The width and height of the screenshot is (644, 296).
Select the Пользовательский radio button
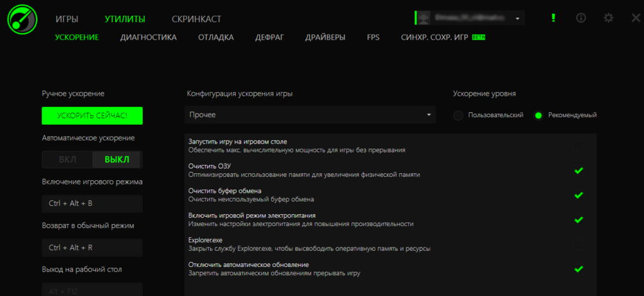coord(458,115)
